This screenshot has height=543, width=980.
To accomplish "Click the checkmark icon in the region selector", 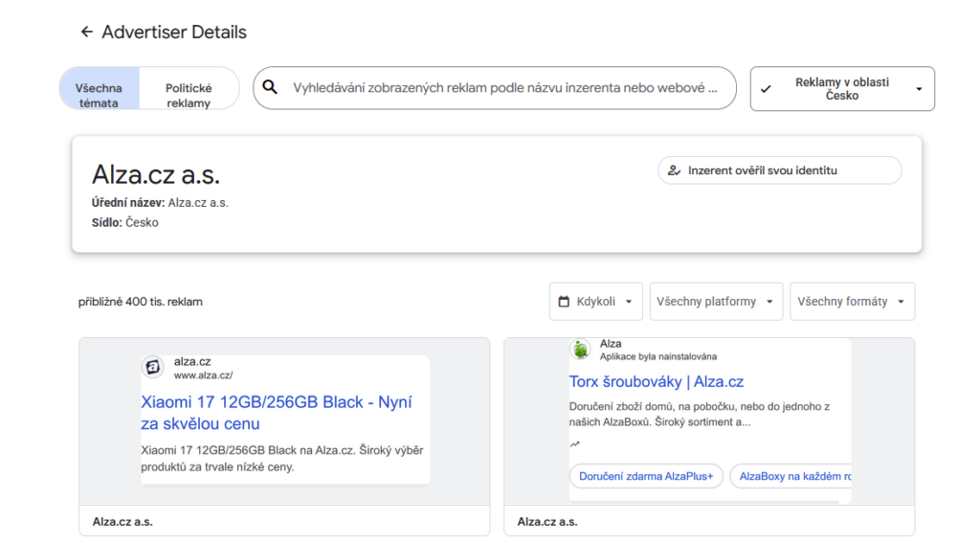I will (766, 89).
